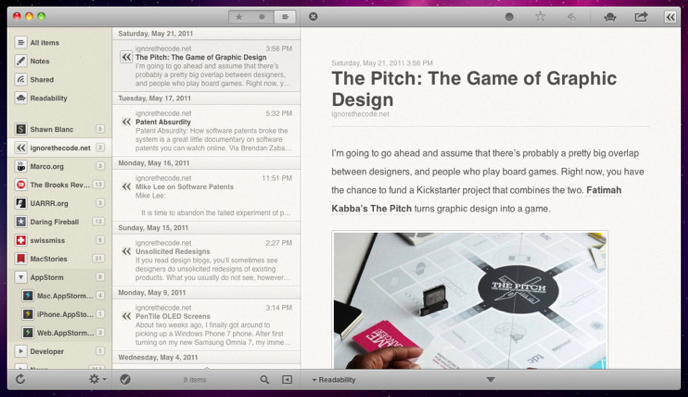Select Web.AppStorm feed
Viewport: 688px width, 397px height.
pyautogui.click(x=59, y=333)
